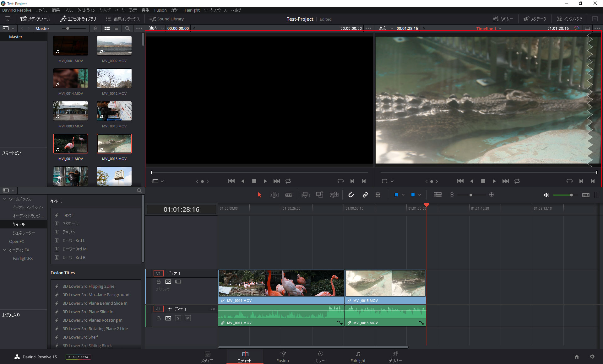Image resolution: width=603 pixels, height=364 pixels.
Task: Open the インスペクタ panel
Action: [x=569, y=19]
